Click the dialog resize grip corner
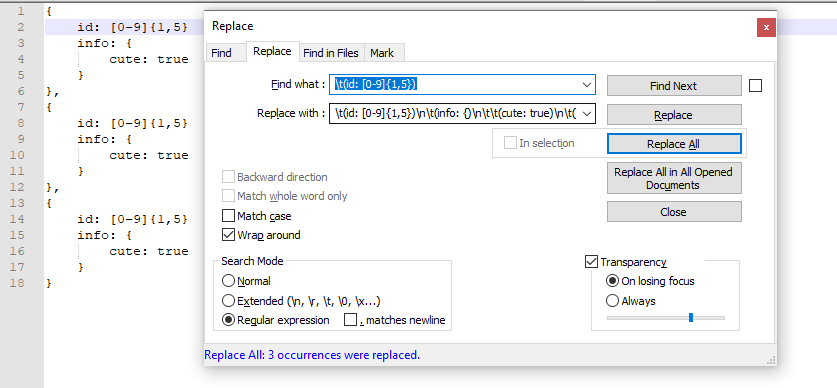The width and height of the screenshot is (837, 388). pos(771,360)
